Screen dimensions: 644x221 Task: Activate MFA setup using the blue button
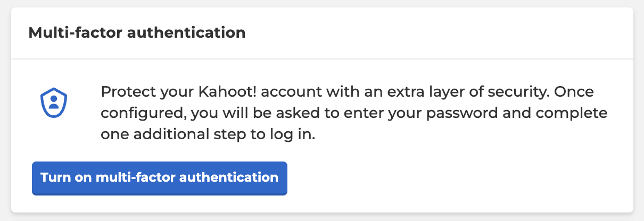coord(160,178)
